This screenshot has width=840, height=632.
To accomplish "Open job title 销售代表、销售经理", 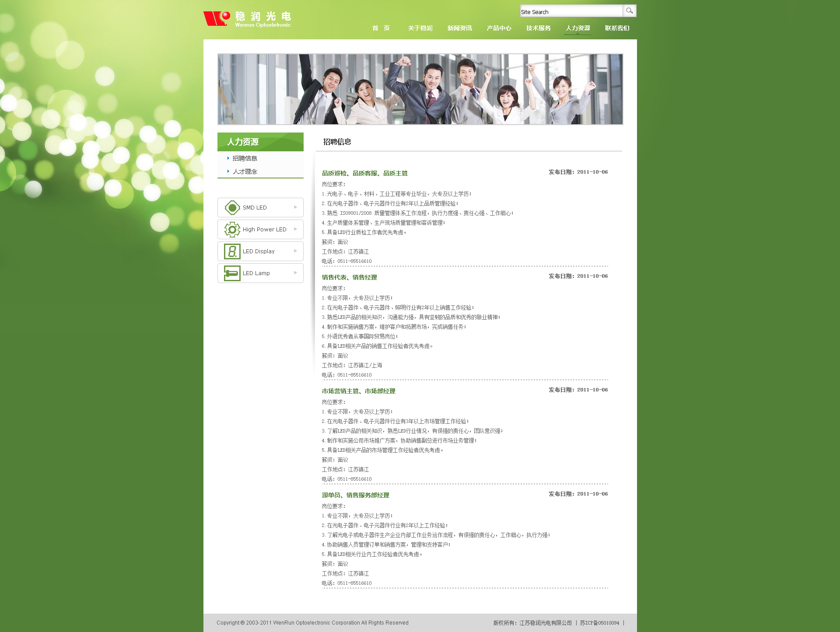I will (349, 277).
